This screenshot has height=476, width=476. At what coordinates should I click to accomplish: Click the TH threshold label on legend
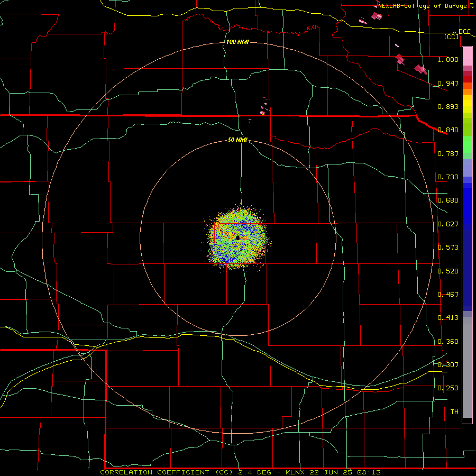click(454, 412)
